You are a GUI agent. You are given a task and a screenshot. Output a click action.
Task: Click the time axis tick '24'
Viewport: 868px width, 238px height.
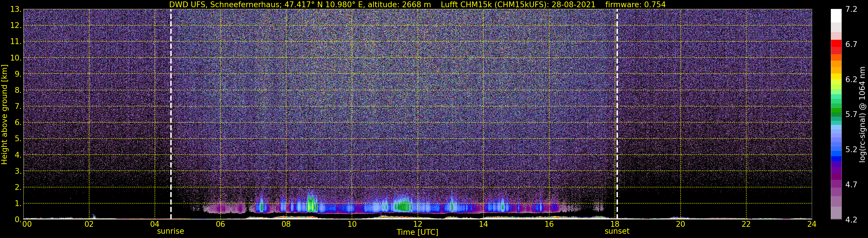pos(812,224)
